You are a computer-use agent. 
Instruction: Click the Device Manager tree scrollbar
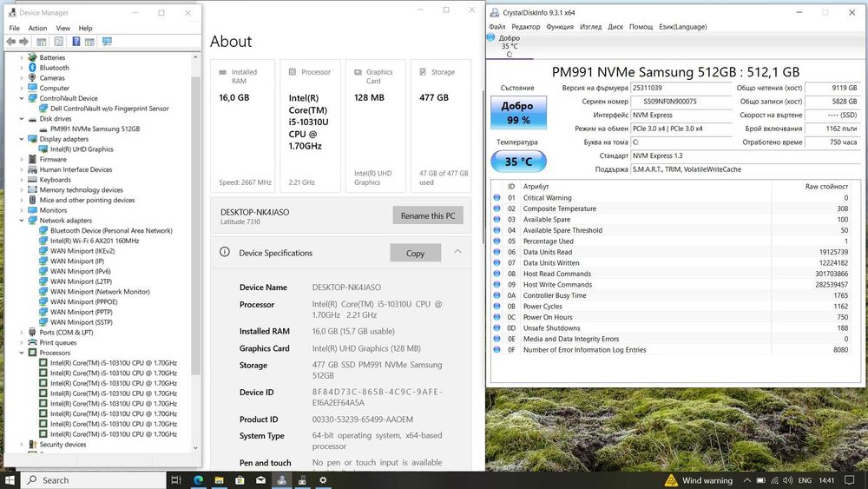point(195,226)
